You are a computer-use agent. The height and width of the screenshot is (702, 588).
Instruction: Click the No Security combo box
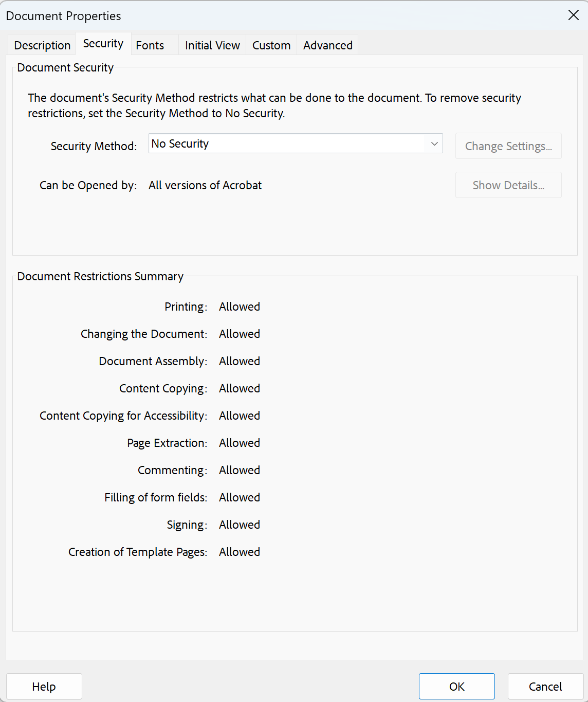click(296, 143)
